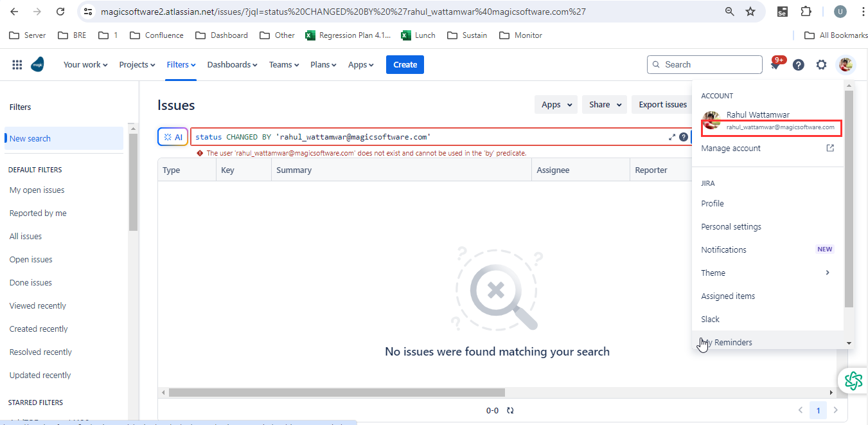Image resolution: width=868 pixels, height=425 pixels.
Task: Click the Magic Jira site logo
Action: coord(38,64)
